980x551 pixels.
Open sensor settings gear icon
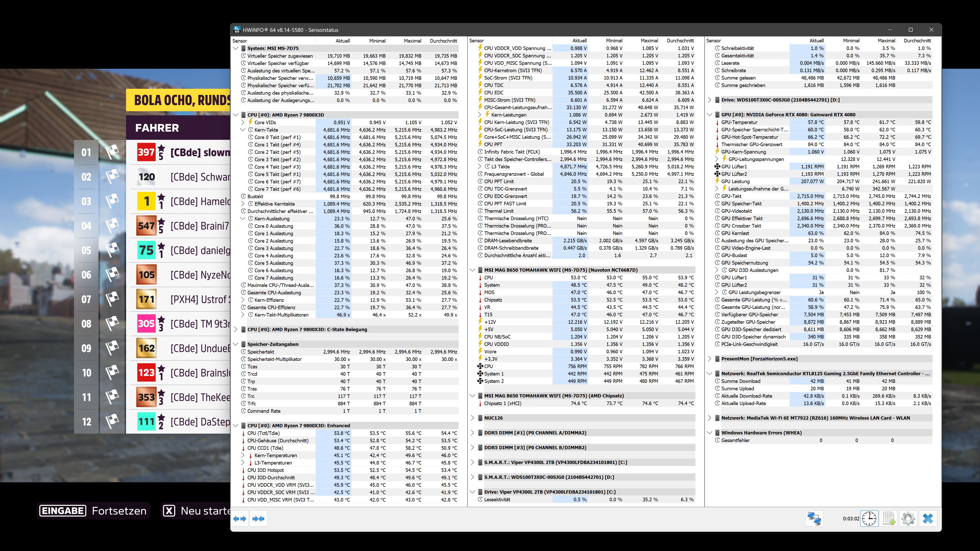pyautogui.click(x=909, y=519)
